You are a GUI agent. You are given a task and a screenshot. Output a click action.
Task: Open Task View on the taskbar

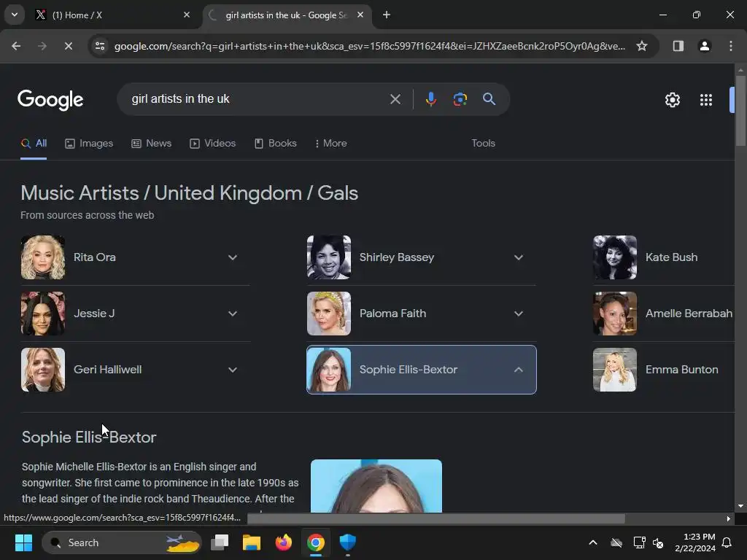[x=220, y=542]
